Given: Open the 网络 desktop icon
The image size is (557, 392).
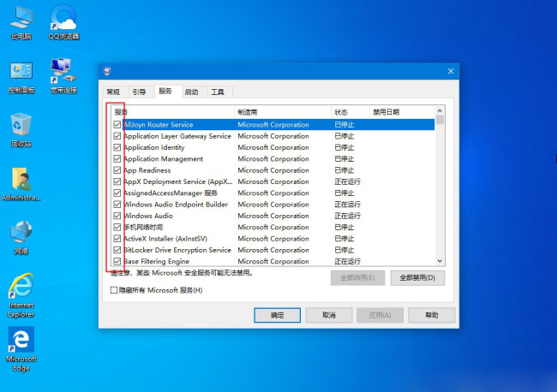Looking at the screenshot, I should tap(21, 238).
